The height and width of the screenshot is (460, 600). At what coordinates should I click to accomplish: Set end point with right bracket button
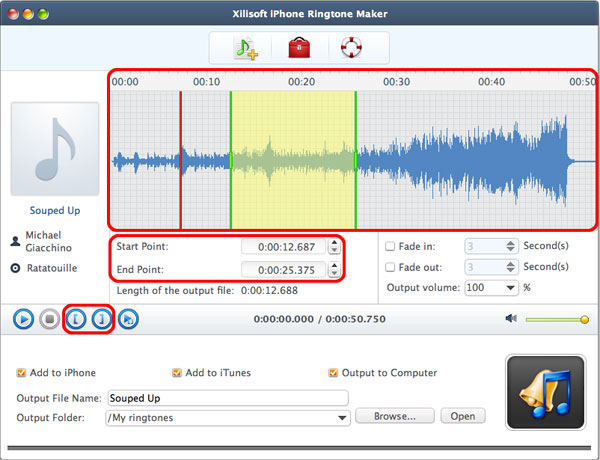pyautogui.click(x=101, y=319)
